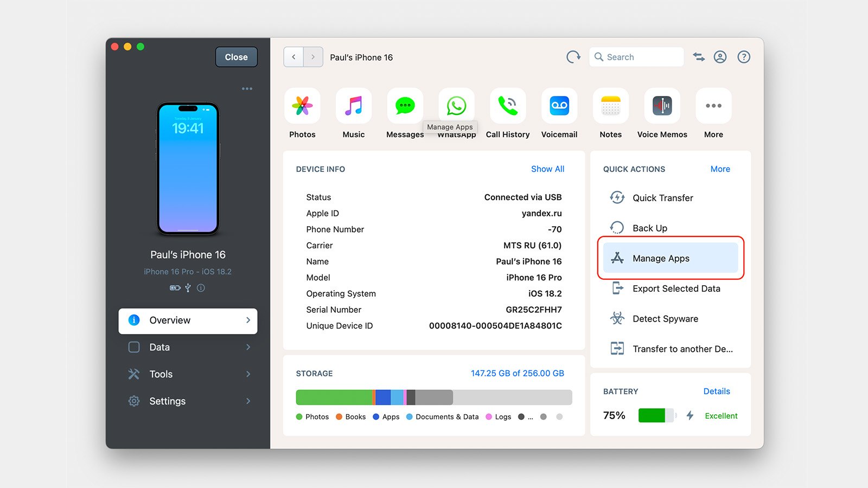This screenshot has height=488, width=868.
Task: Click More in Quick Actions
Action: click(x=720, y=169)
